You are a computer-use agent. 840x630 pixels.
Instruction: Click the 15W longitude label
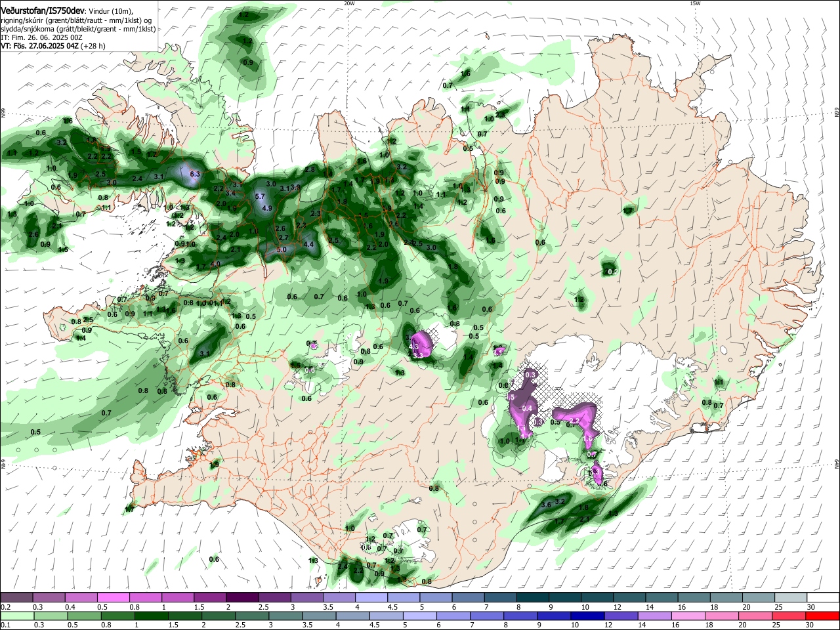point(695,3)
